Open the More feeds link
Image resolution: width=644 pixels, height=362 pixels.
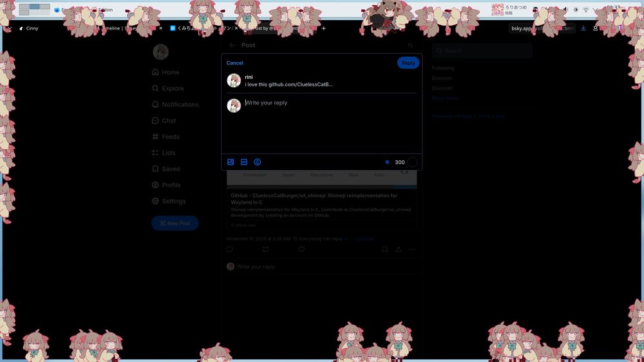click(x=445, y=98)
